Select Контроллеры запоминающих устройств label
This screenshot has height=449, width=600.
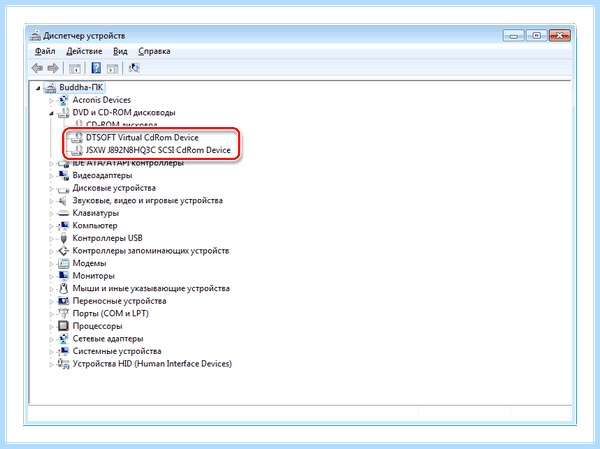pos(151,251)
